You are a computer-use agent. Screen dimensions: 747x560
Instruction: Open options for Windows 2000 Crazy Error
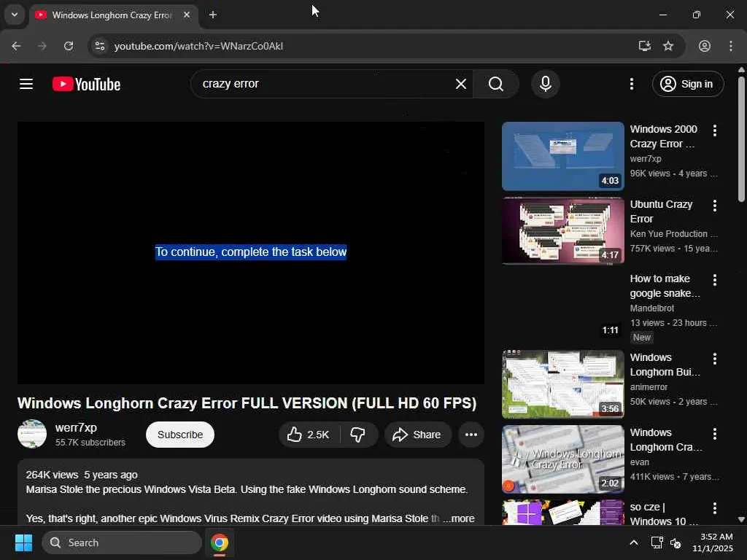[715, 131]
